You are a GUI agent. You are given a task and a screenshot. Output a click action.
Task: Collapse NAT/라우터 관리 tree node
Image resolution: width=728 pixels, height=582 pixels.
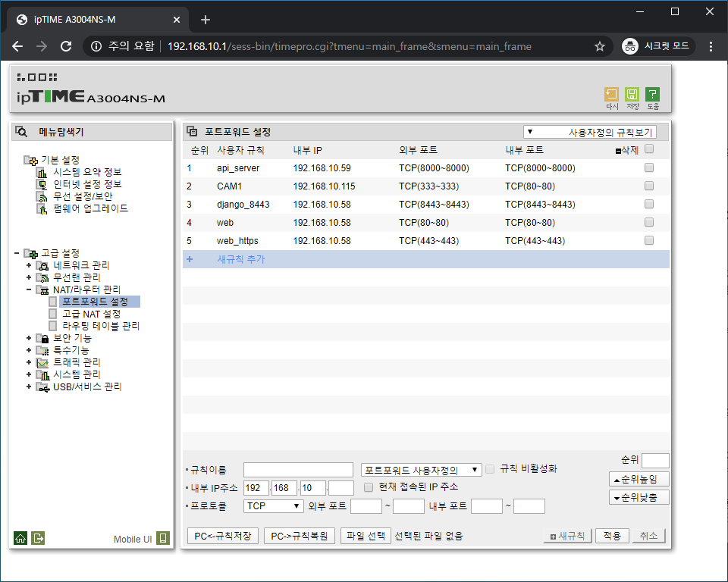coord(29,289)
